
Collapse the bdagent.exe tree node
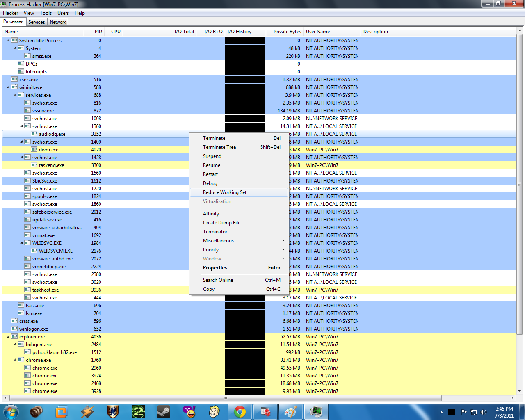pyautogui.click(x=15, y=345)
